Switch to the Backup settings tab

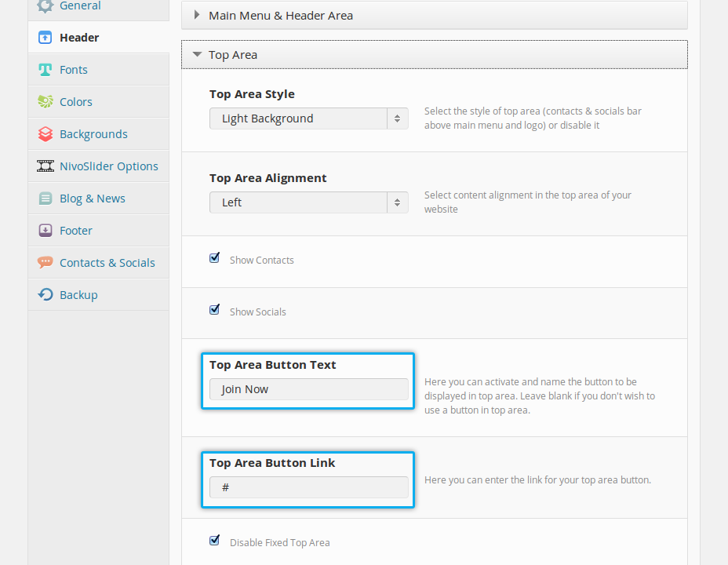pos(78,295)
